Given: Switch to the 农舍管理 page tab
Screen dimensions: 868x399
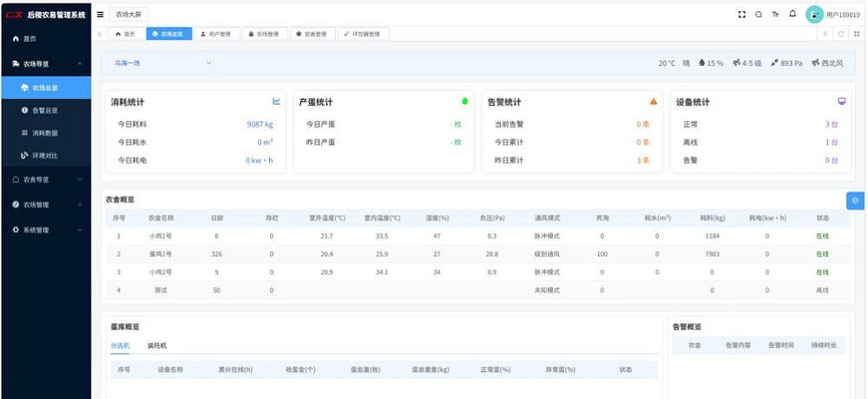Looking at the screenshot, I should pyautogui.click(x=312, y=34).
